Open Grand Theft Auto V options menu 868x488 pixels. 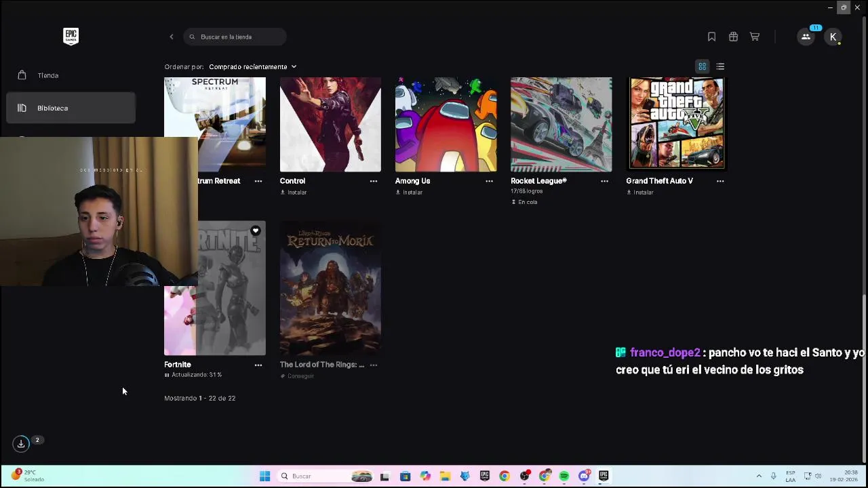pos(720,181)
